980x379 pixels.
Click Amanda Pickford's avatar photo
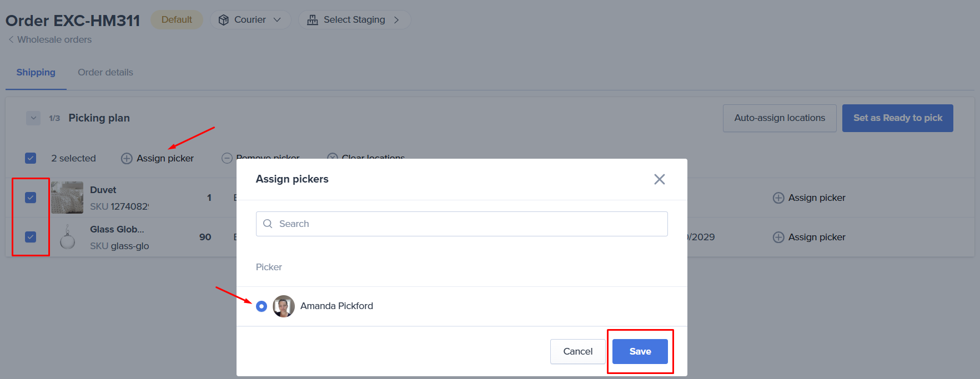tap(284, 306)
